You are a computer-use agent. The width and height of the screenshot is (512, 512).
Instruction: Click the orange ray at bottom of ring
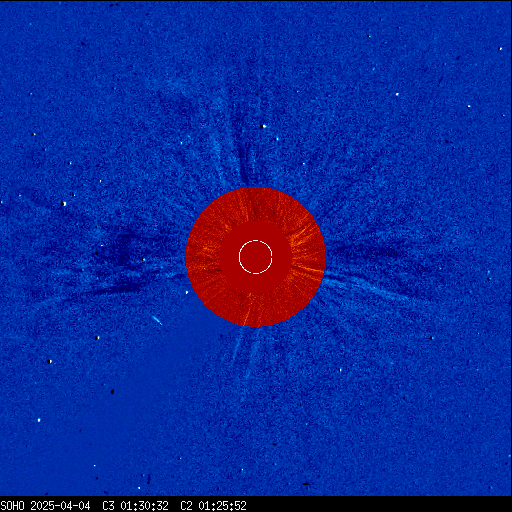(x=247, y=316)
